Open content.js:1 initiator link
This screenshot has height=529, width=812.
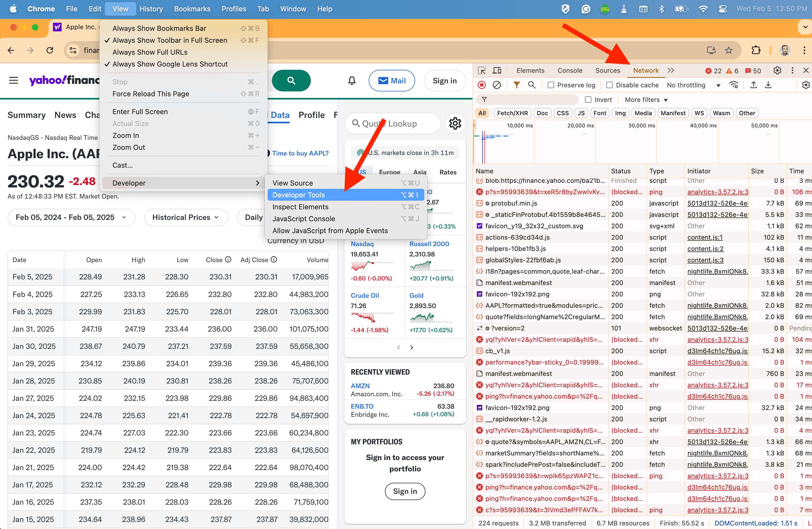705,237
